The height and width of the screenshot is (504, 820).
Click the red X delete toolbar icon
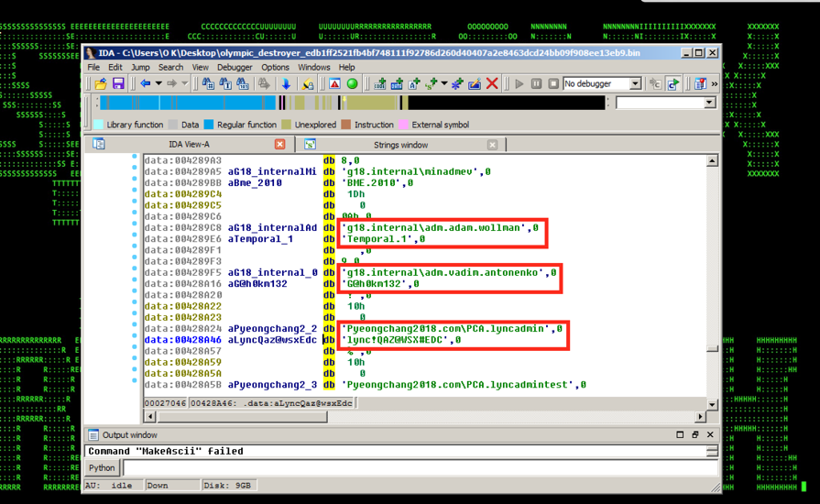tap(492, 84)
